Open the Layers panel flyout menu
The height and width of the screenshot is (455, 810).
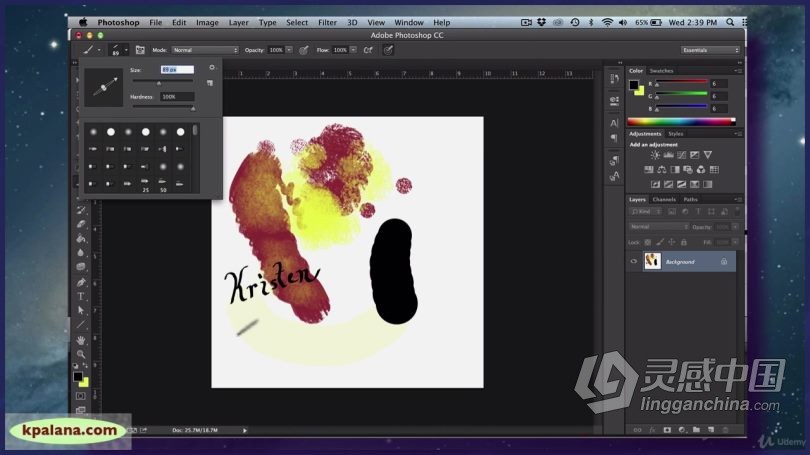738,199
